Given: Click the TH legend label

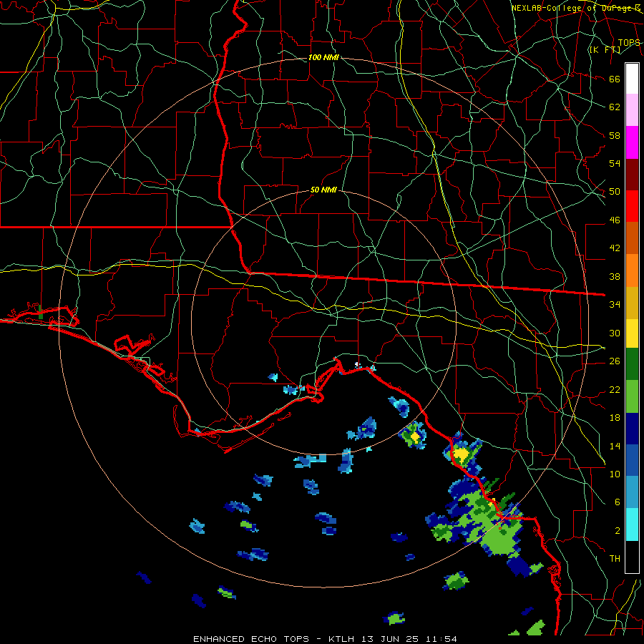Looking at the screenshot, I should tap(615, 559).
